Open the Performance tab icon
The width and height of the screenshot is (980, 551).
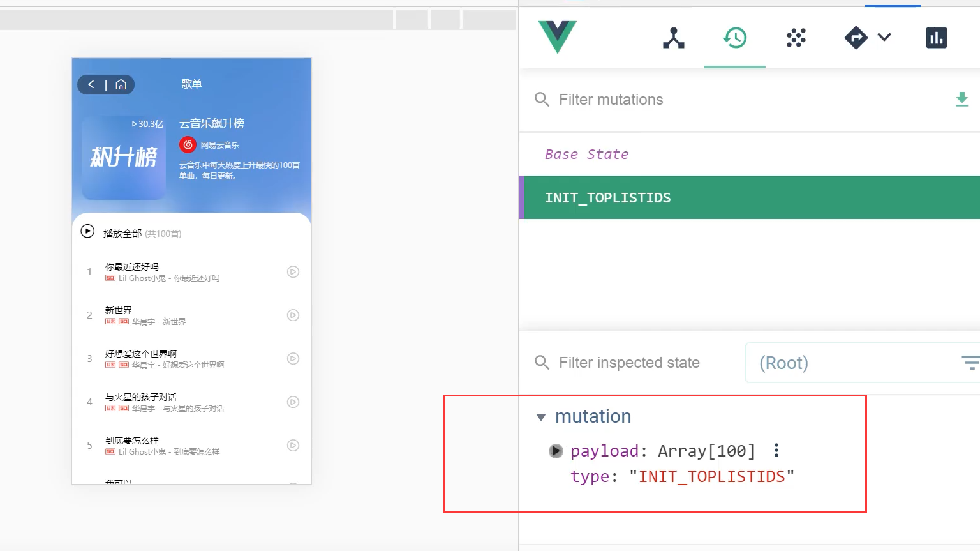[x=936, y=38]
